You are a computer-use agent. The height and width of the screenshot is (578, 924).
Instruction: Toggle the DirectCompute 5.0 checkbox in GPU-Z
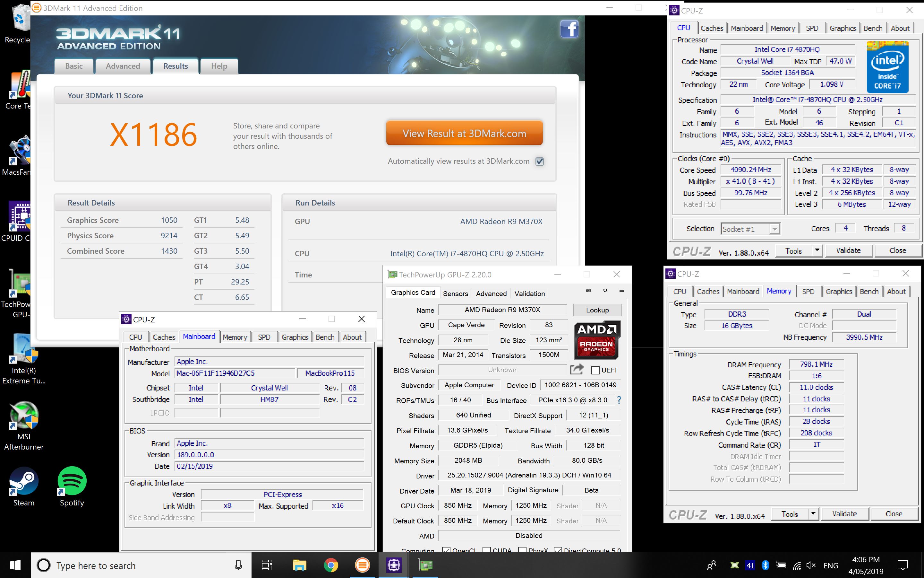558,550
